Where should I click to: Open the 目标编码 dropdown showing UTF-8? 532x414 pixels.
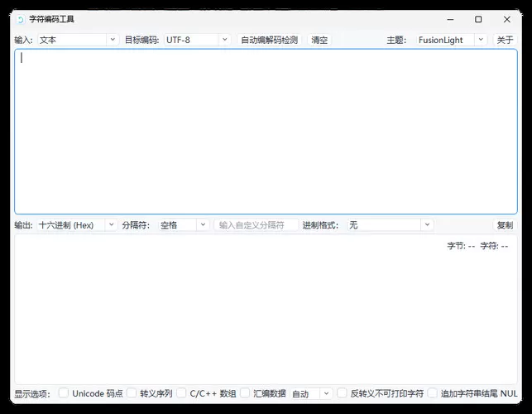click(x=197, y=40)
